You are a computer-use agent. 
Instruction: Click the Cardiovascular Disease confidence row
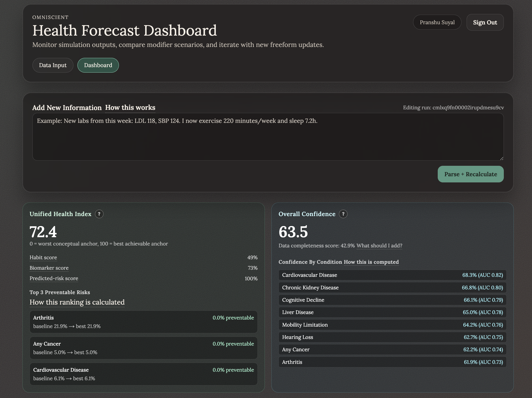[392, 275]
